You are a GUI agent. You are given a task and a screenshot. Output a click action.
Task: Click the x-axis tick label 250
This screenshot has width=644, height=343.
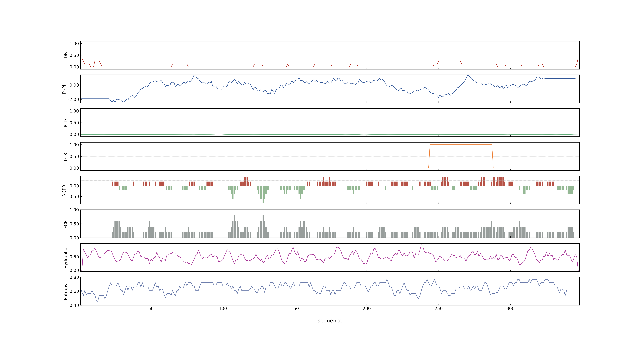439,309
